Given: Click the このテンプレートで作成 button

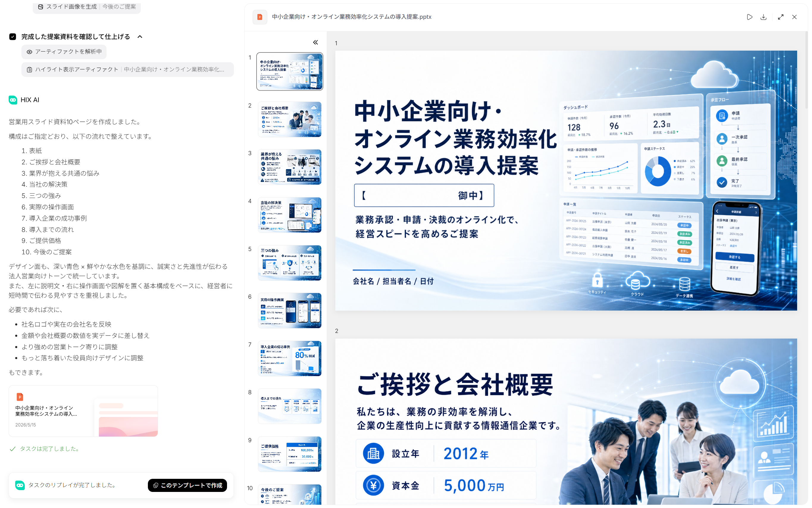Looking at the screenshot, I should click(187, 485).
